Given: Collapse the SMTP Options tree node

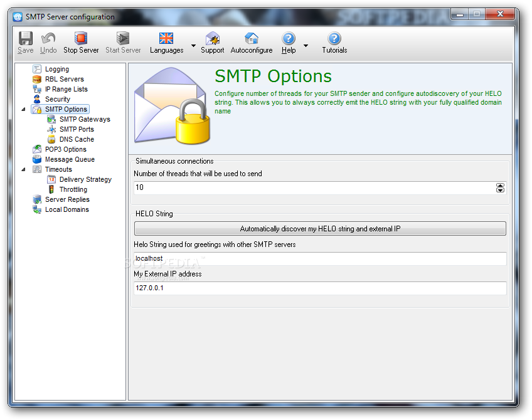Looking at the screenshot, I should tap(23, 109).
